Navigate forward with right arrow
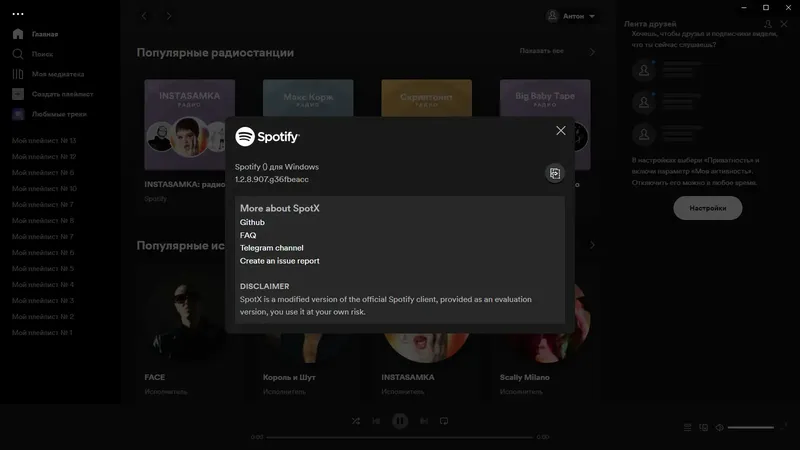The height and width of the screenshot is (450, 800). (169, 16)
